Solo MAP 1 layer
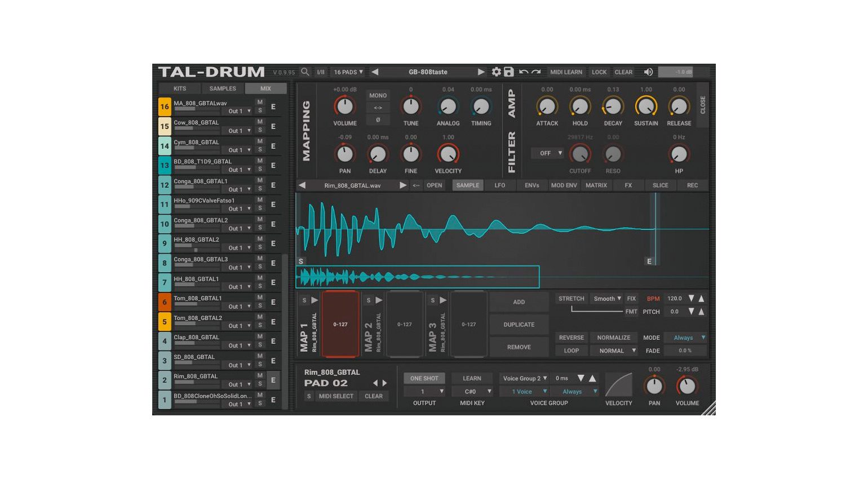The width and height of the screenshot is (868, 479). (304, 300)
